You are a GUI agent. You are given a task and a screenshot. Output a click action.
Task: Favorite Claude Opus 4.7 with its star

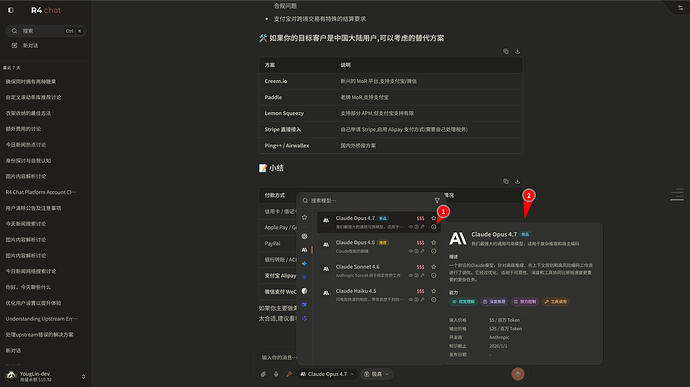pos(433,218)
